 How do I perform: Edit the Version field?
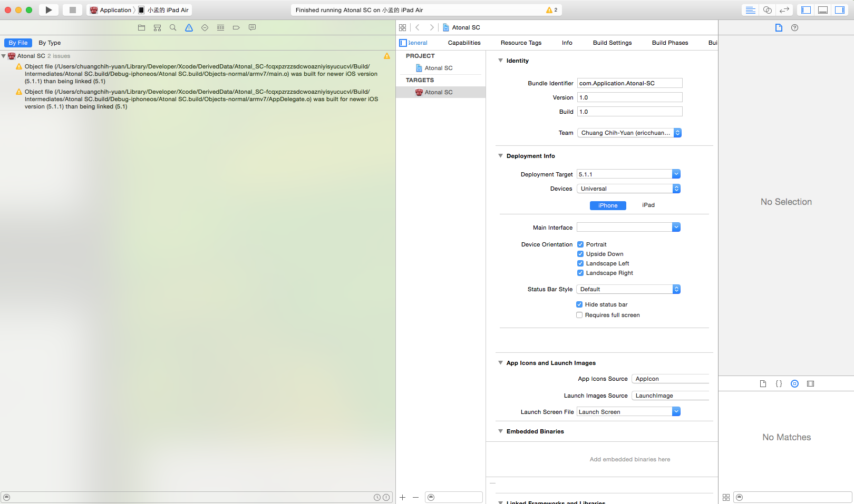pyautogui.click(x=629, y=97)
